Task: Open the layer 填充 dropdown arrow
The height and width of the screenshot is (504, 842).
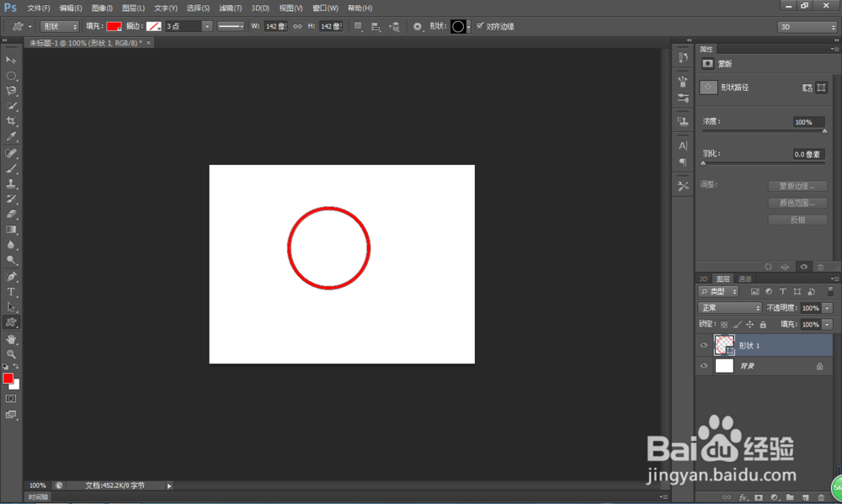Action: click(828, 324)
